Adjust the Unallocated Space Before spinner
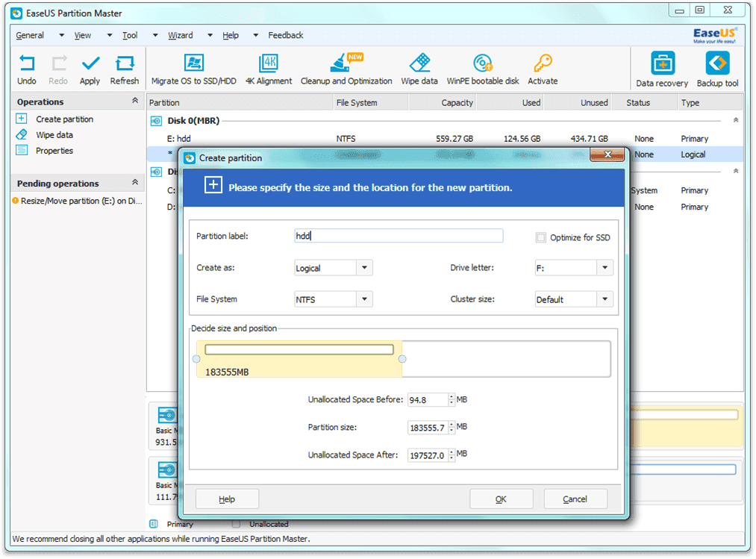 coord(452,400)
